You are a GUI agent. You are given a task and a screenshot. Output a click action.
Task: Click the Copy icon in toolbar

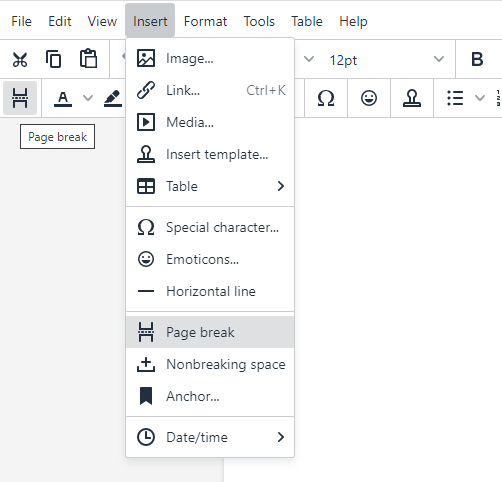53,59
